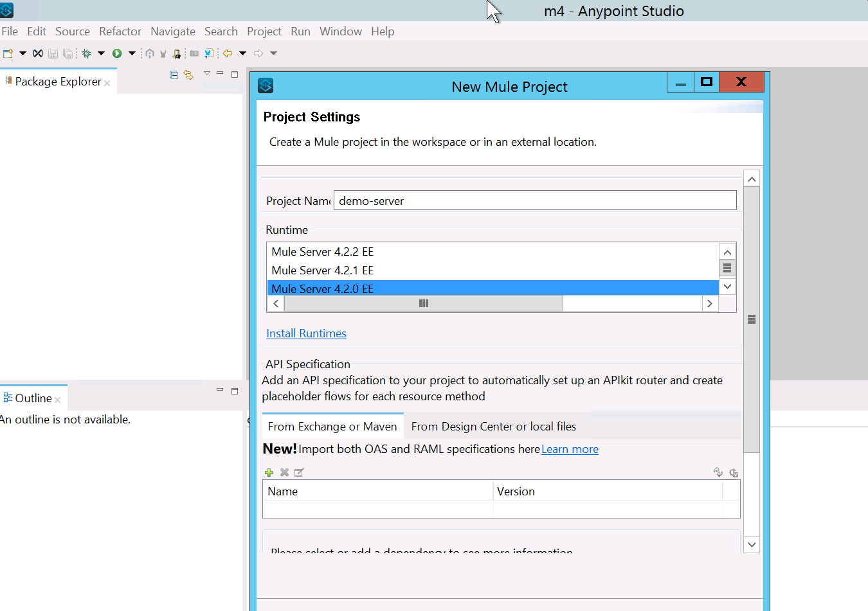868x611 pixels.
Task: Minimize the Outline view
Action: tap(220, 390)
